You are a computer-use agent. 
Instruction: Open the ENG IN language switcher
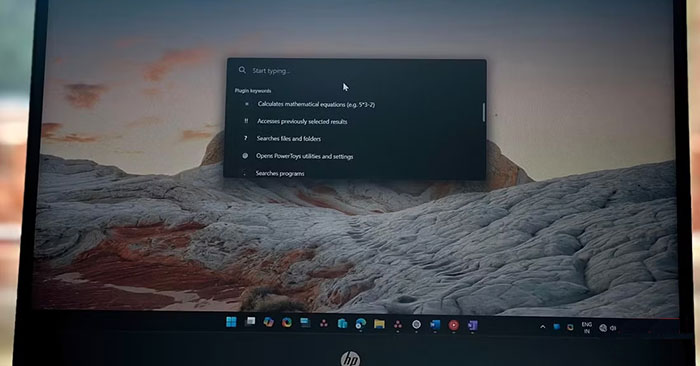coord(587,328)
